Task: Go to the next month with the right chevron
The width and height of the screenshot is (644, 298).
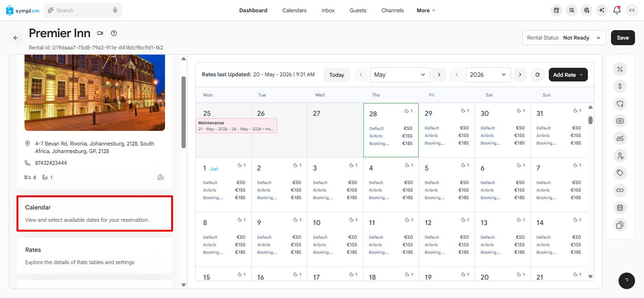Action: (439, 75)
